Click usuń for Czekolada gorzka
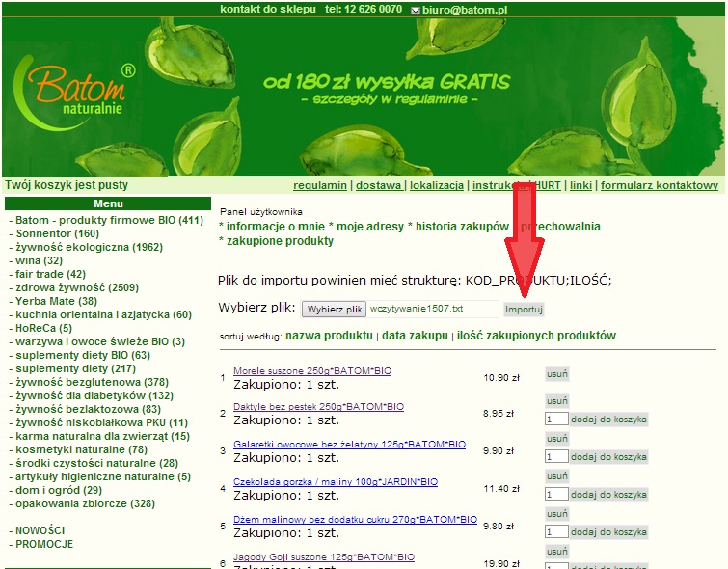 click(556, 476)
